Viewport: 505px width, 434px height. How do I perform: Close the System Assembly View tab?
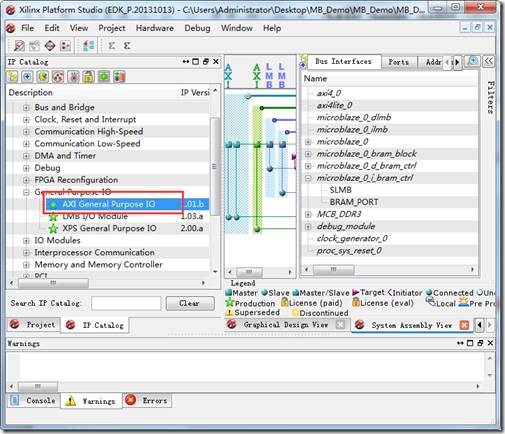(464, 325)
